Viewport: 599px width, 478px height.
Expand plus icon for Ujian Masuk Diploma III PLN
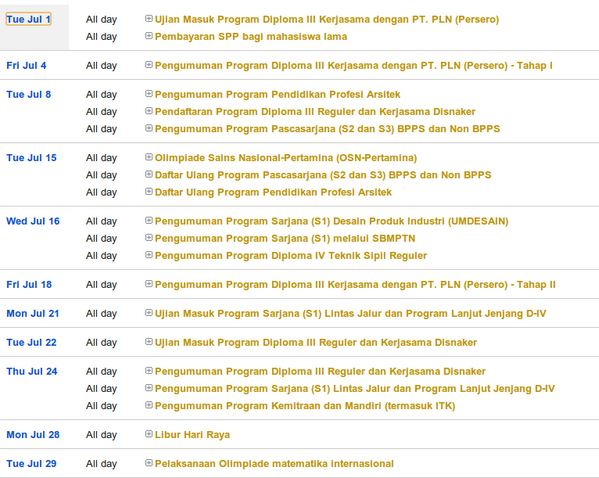click(x=149, y=18)
